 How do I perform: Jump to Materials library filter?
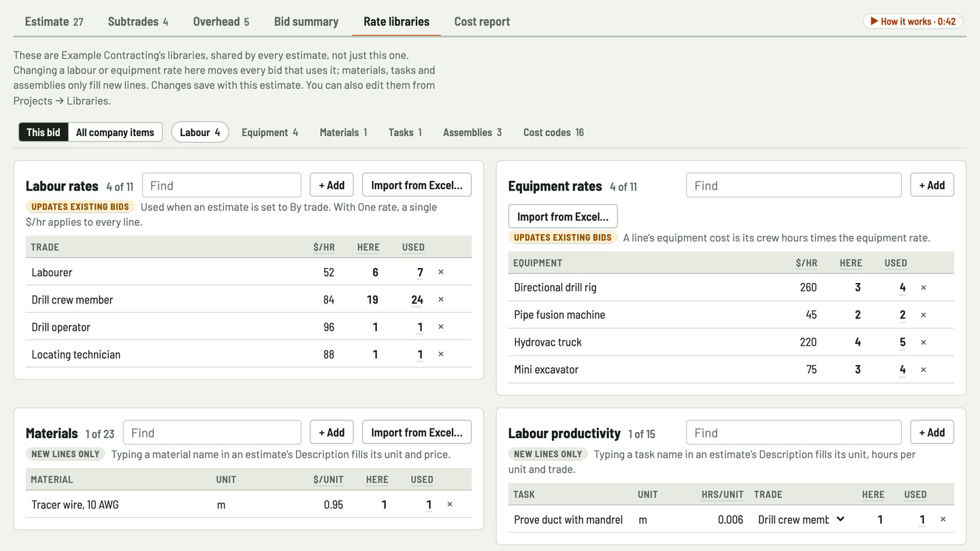coord(344,132)
